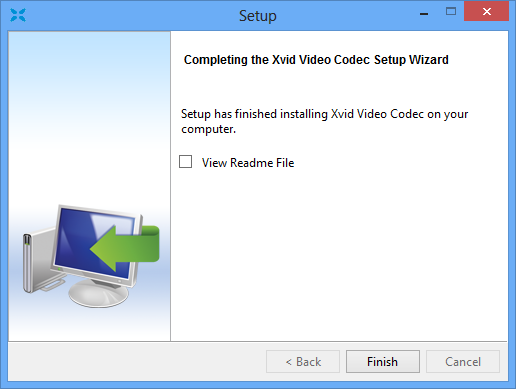Maximize the Setup window
This screenshot has width=516, height=389.
pyautogui.click(x=451, y=12)
